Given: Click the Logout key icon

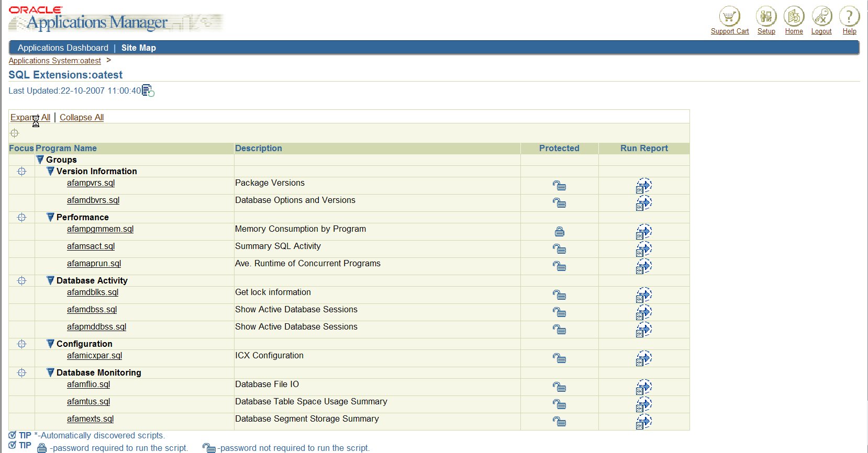Looking at the screenshot, I should 821,17.
